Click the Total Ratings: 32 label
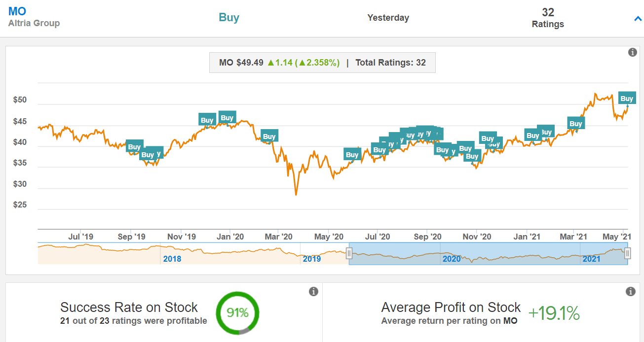 (x=391, y=63)
